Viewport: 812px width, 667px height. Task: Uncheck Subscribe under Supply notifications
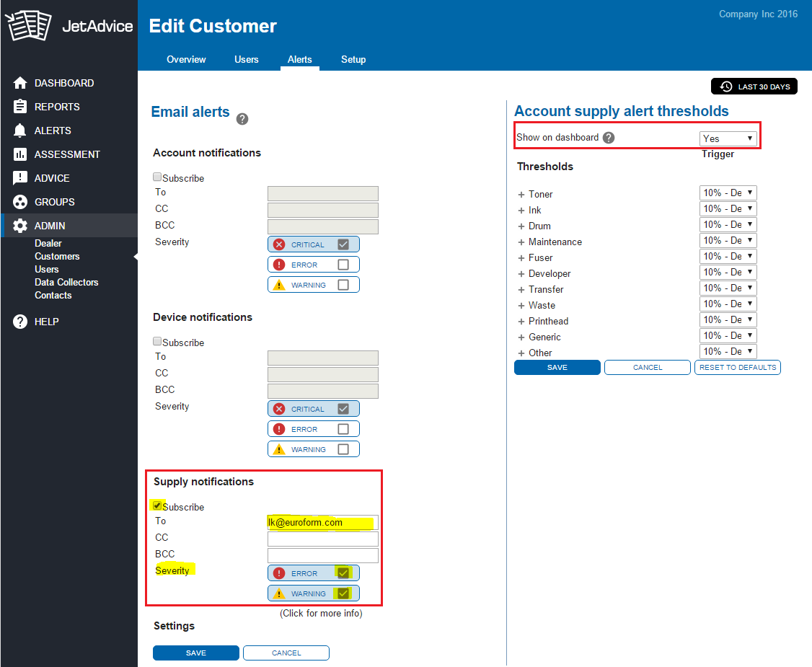(157, 506)
